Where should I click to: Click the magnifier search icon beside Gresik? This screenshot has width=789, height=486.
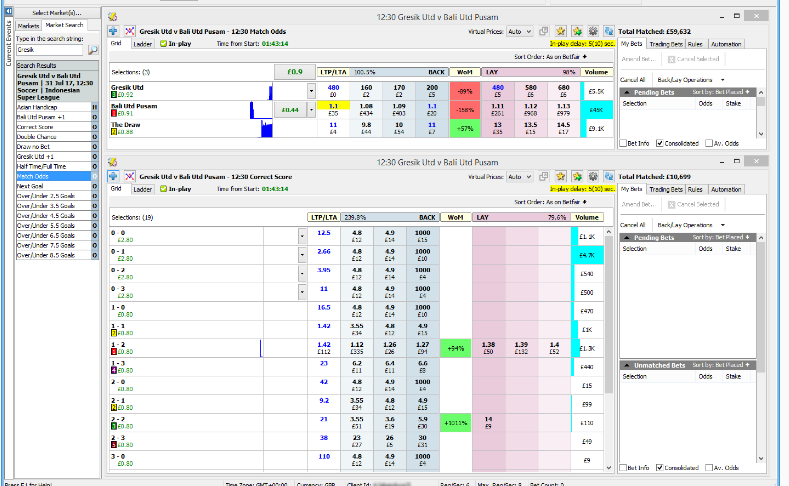(x=93, y=50)
